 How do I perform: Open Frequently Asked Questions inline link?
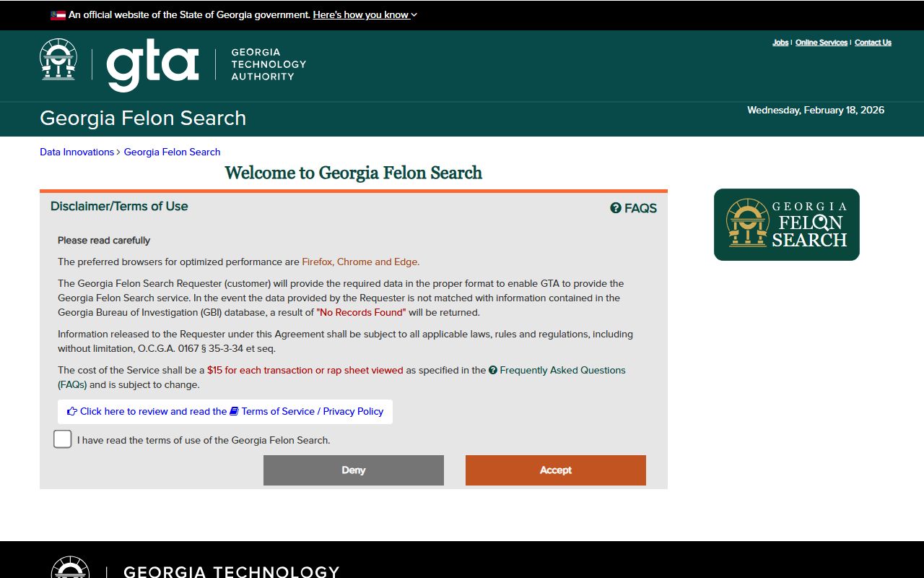(341, 377)
